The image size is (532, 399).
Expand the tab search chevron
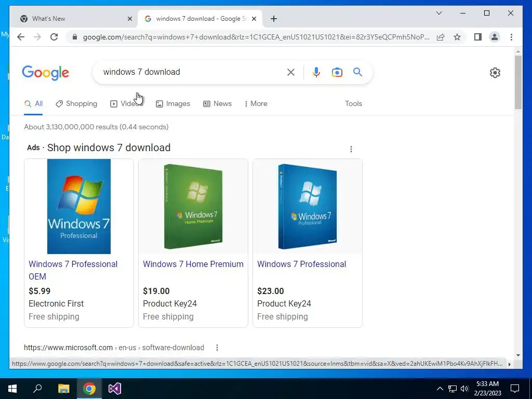[438, 13]
